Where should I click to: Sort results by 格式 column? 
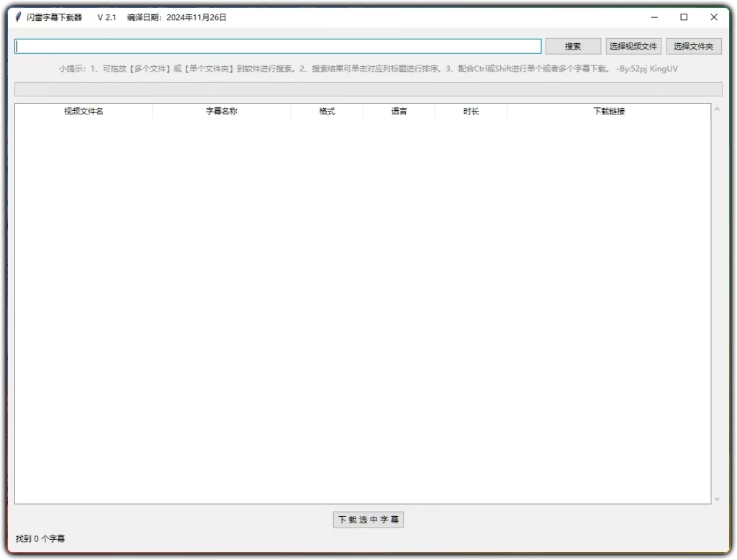click(x=326, y=111)
